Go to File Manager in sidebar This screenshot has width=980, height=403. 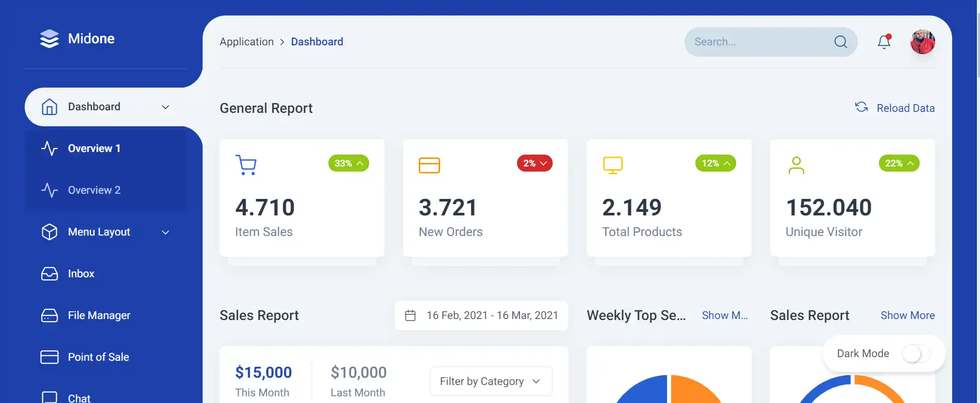[98, 315]
